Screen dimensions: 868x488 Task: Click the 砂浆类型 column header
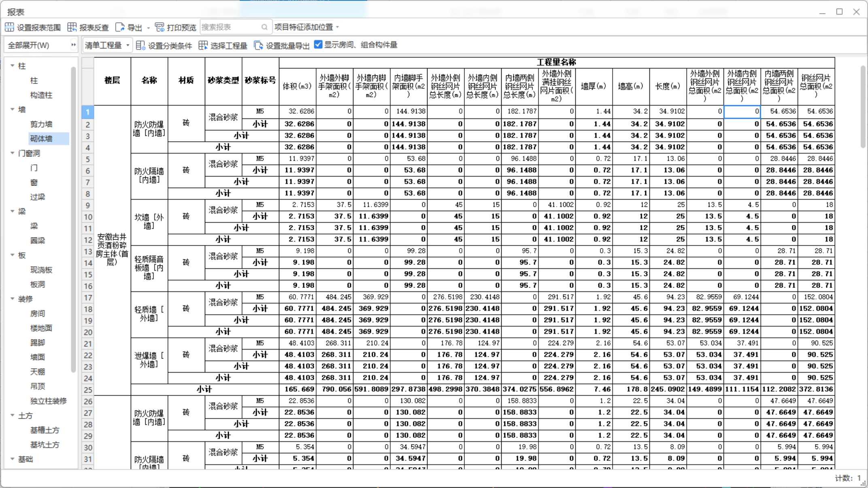223,81
